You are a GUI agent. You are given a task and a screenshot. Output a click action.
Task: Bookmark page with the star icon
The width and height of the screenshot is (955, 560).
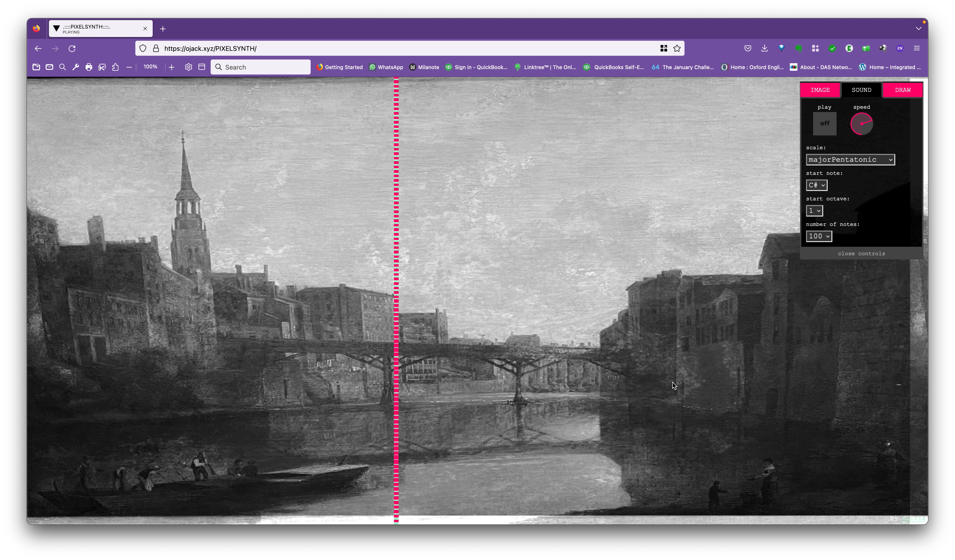point(677,48)
